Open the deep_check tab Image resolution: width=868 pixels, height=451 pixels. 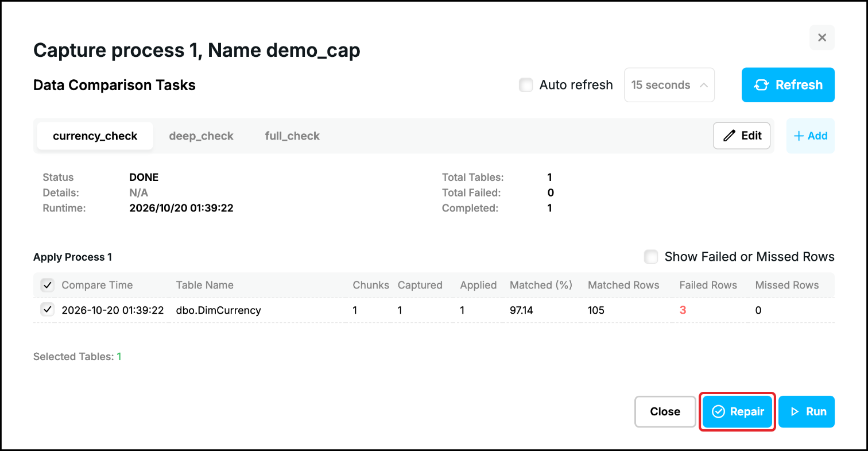201,136
